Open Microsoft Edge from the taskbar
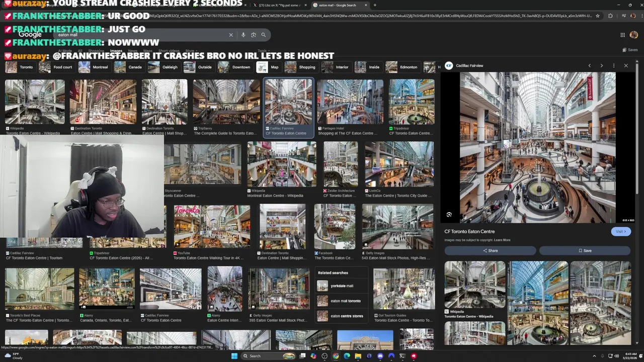Image resolution: width=644 pixels, height=362 pixels. pos(347,356)
